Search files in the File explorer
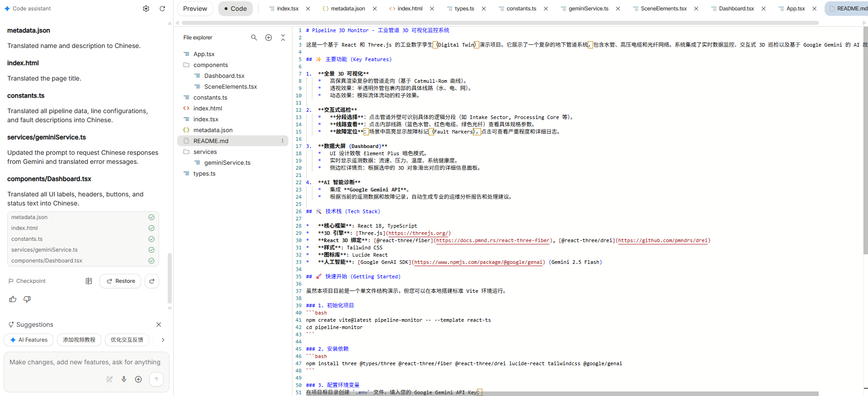 coord(254,38)
